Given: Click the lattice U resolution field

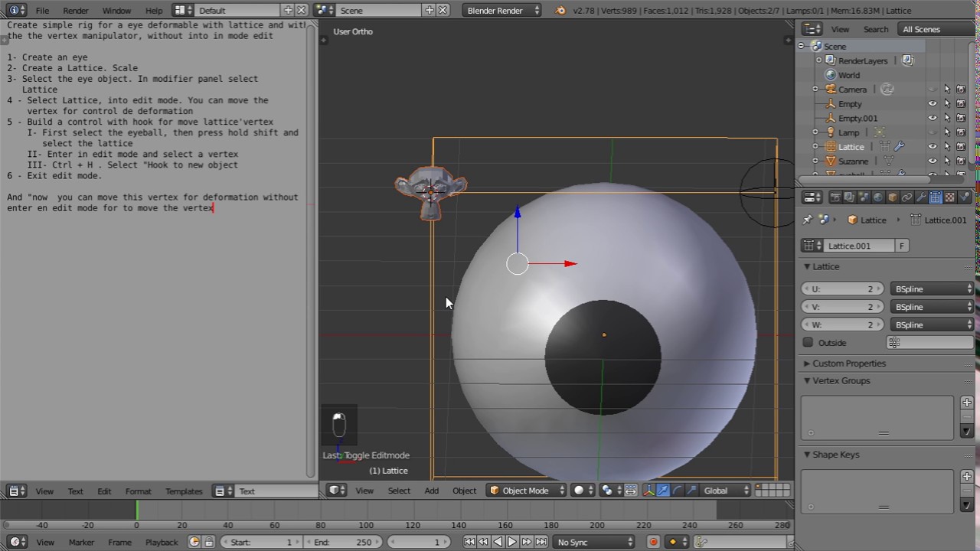Looking at the screenshot, I should (x=841, y=289).
